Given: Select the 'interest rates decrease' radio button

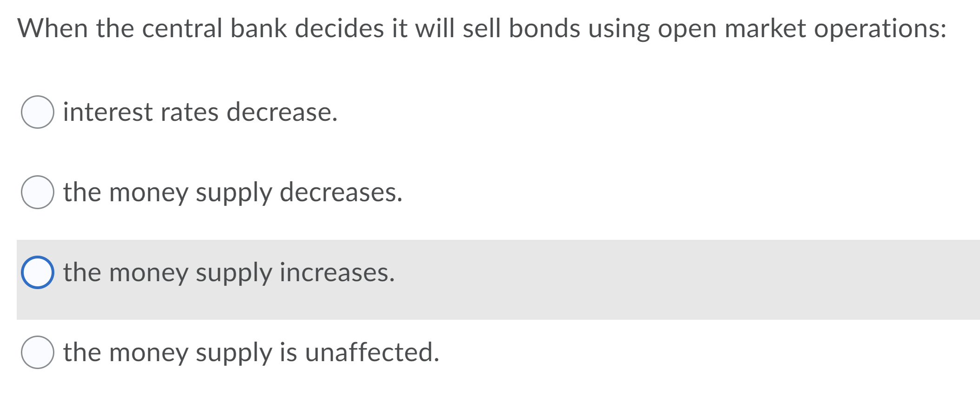Looking at the screenshot, I should [x=38, y=112].
